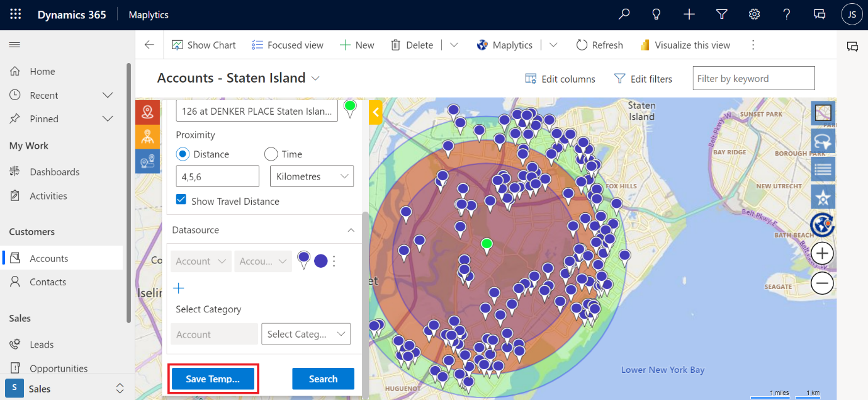Click the blue circle color swatch
This screenshot has width=868, height=400.
[320, 261]
